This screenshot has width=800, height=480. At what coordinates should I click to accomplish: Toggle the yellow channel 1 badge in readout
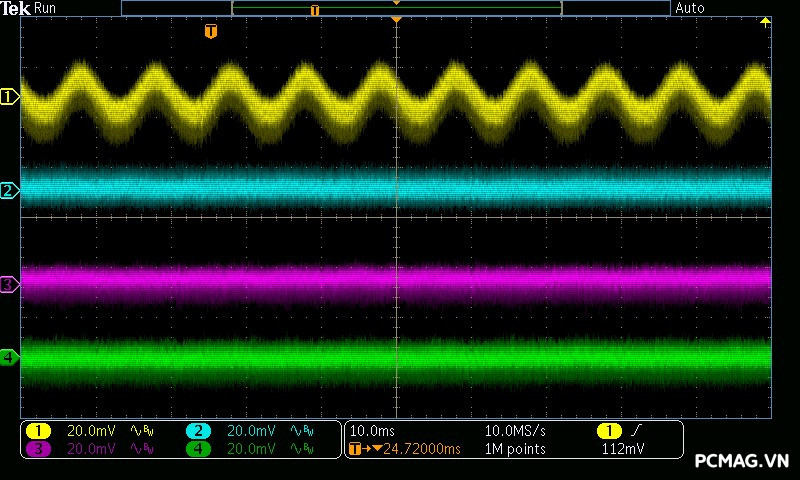tap(38, 431)
